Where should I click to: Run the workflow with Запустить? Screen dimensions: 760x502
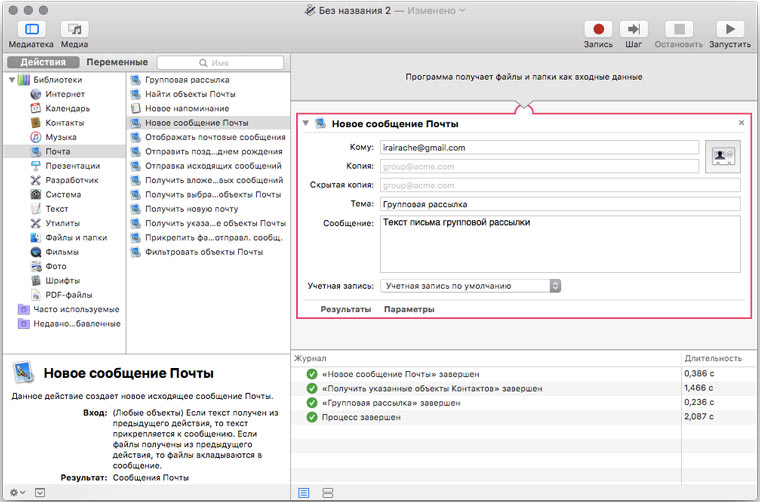coord(730,29)
